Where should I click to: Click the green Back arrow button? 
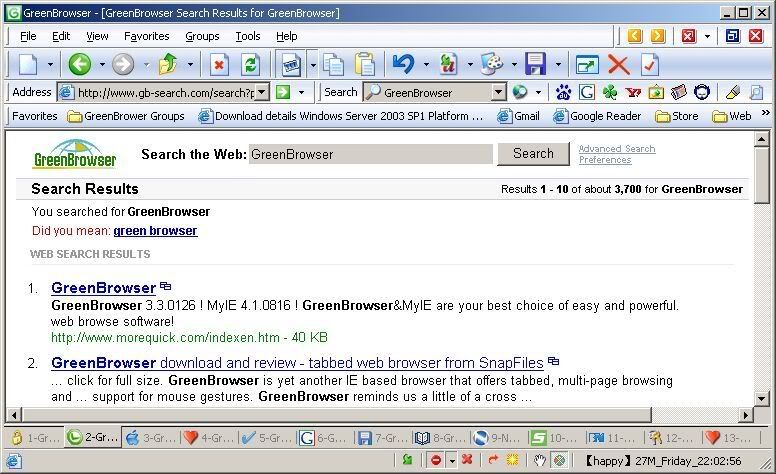[x=80, y=65]
